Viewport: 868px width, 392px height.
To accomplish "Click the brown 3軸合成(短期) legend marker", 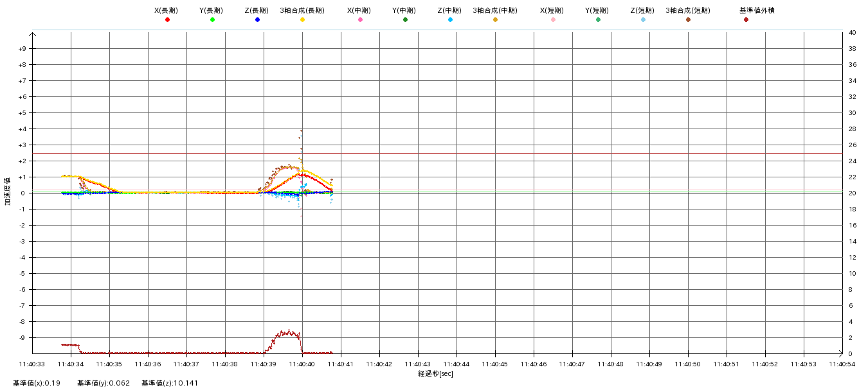I will [x=688, y=20].
